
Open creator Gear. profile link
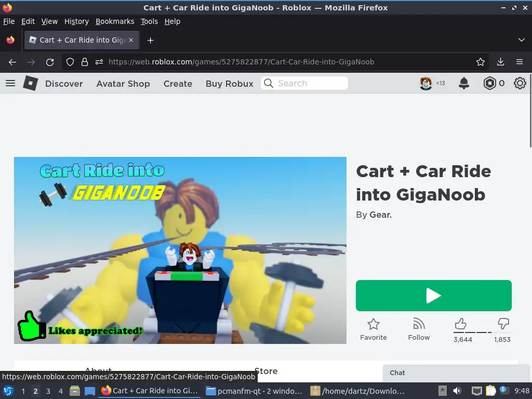click(x=380, y=215)
